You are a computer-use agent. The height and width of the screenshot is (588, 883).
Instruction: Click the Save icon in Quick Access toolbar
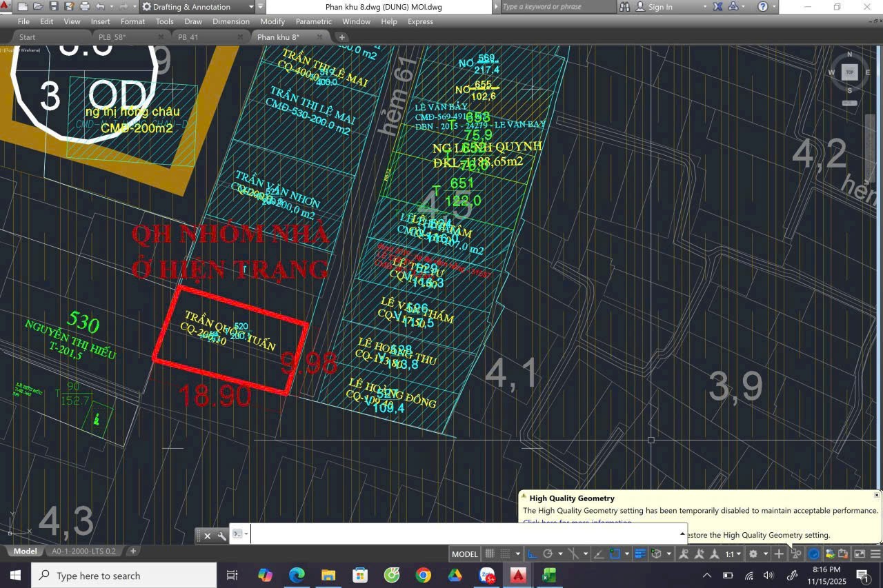pyautogui.click(x=54, y=7)
